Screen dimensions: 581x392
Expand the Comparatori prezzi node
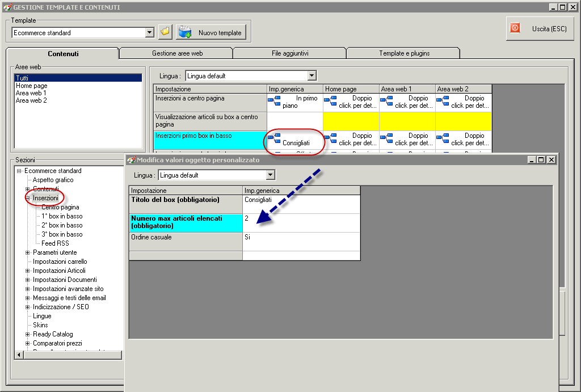tap(27, 343)
